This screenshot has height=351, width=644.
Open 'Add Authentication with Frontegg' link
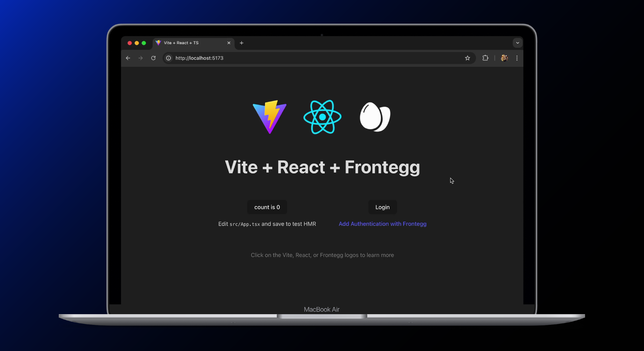coord(383,224)
